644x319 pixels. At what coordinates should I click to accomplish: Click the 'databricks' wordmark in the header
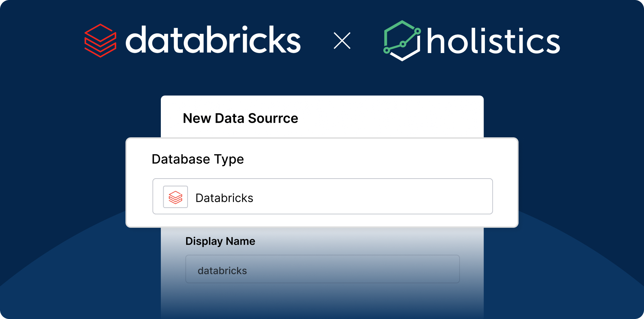[x=213, y=40]
